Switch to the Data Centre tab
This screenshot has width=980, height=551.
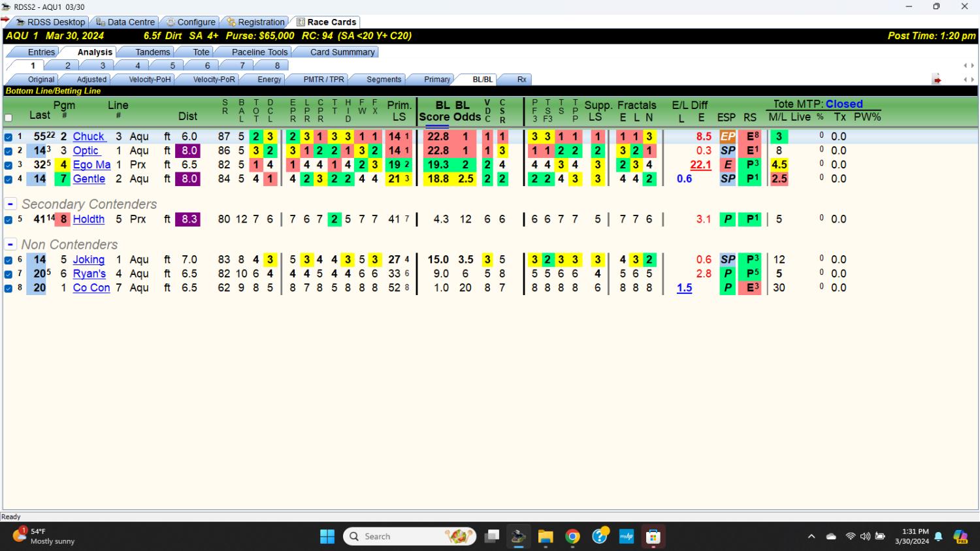(125, 22)
